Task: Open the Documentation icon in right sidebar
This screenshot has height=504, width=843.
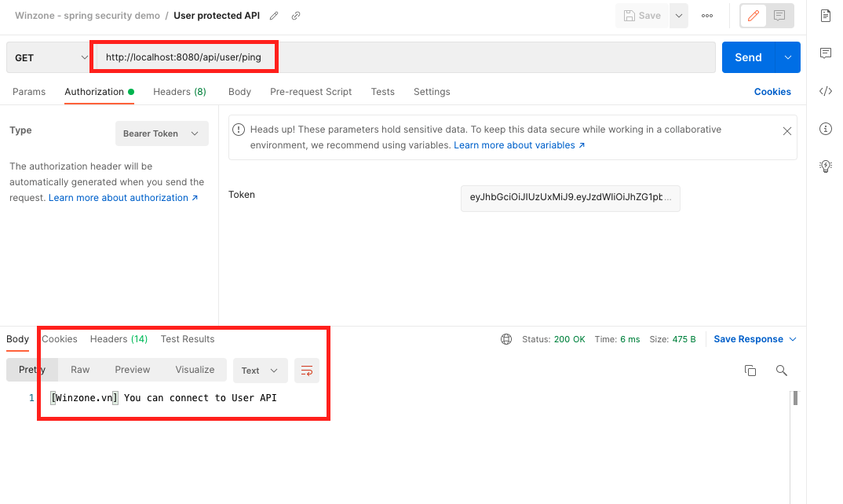Action: tap(826, 16)
